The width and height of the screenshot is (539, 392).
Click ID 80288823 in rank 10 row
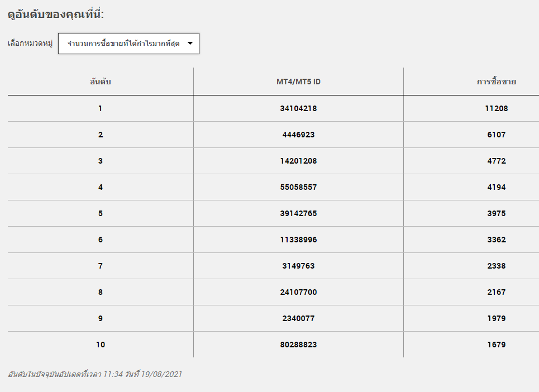click(x=298, y=345)
